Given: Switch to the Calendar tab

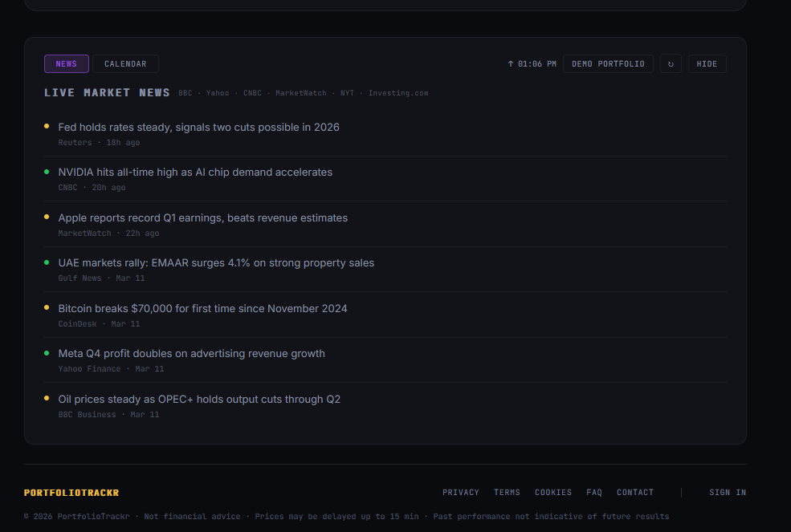Looking at the screenshot, I should pyautogui.click(x=125, y=63).
